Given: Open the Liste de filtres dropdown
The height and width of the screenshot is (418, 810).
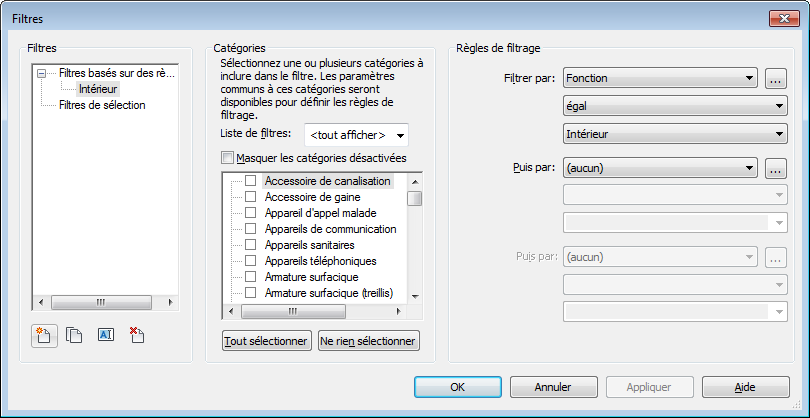Looking at the screenshot, I should click(356, 135).
